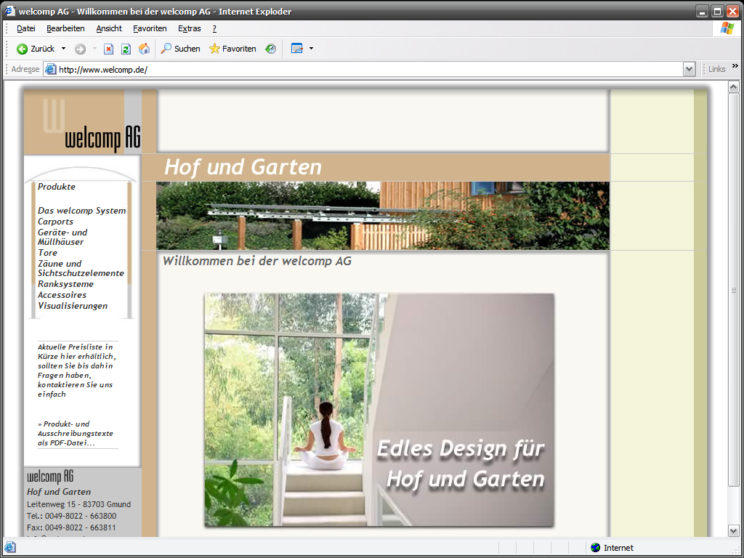
Task: Click the mail icon in toolbar
Action: [x=297, y=48]
